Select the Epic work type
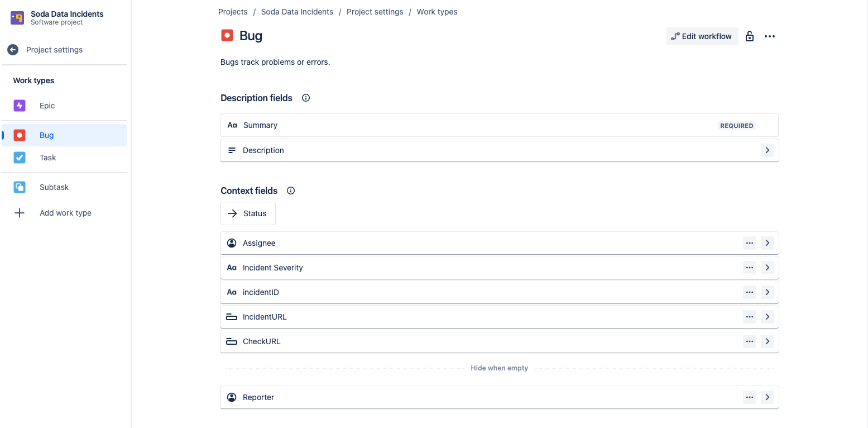868x428 pixels. pyautogui.click(x=47, y=106)
